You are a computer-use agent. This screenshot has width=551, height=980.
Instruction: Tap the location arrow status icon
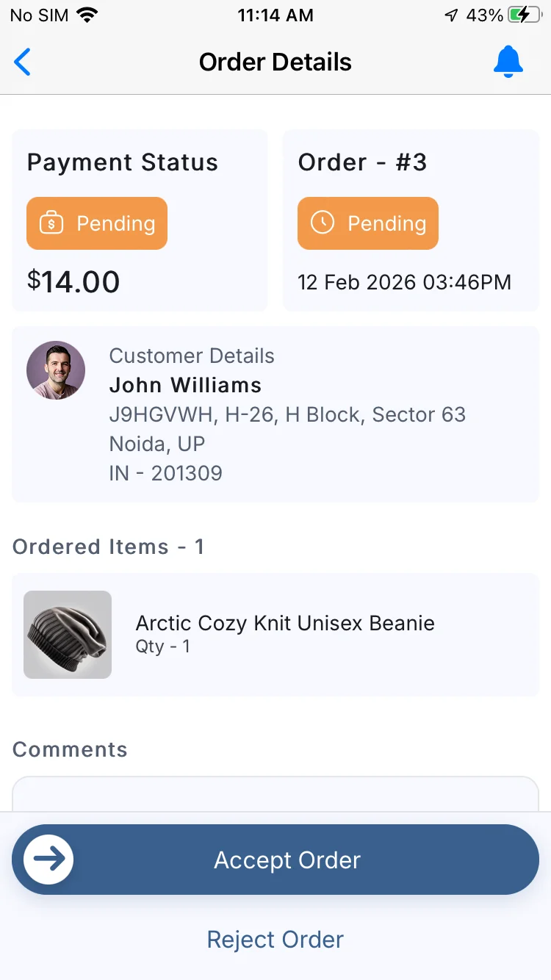[451, 15]
